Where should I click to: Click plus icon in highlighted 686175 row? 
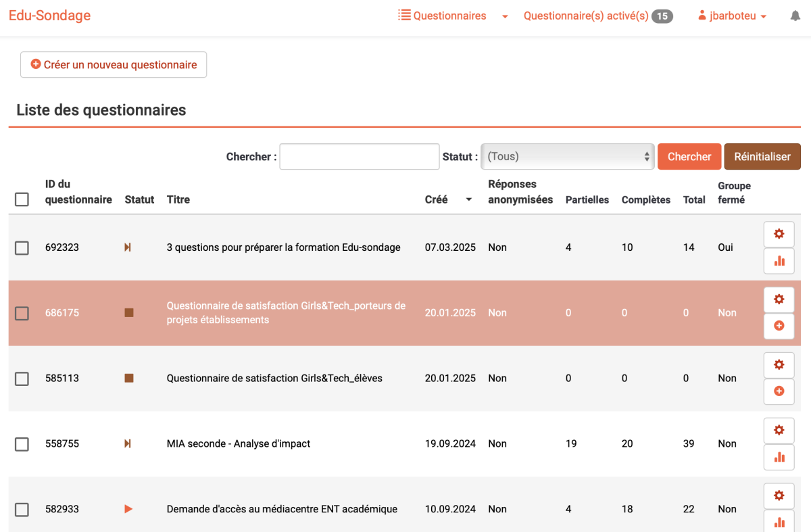(779, 326)
